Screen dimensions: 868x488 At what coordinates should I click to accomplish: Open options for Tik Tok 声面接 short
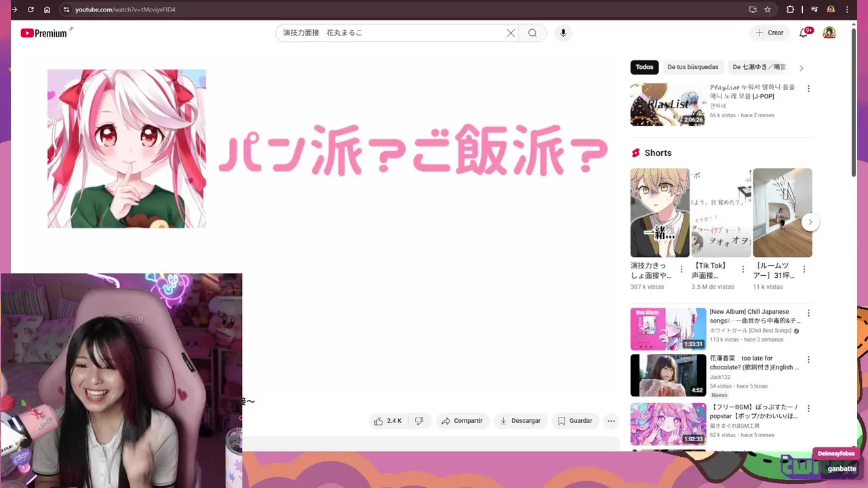point(743,269)
